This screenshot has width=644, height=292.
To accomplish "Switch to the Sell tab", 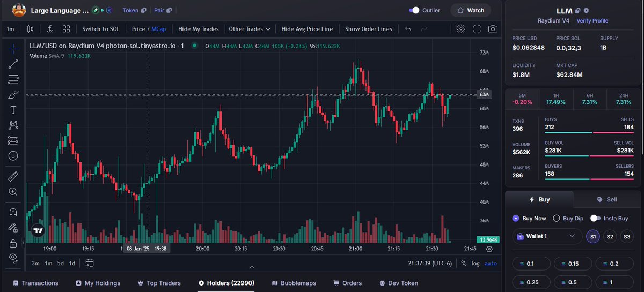I will (x=607, y=199).
